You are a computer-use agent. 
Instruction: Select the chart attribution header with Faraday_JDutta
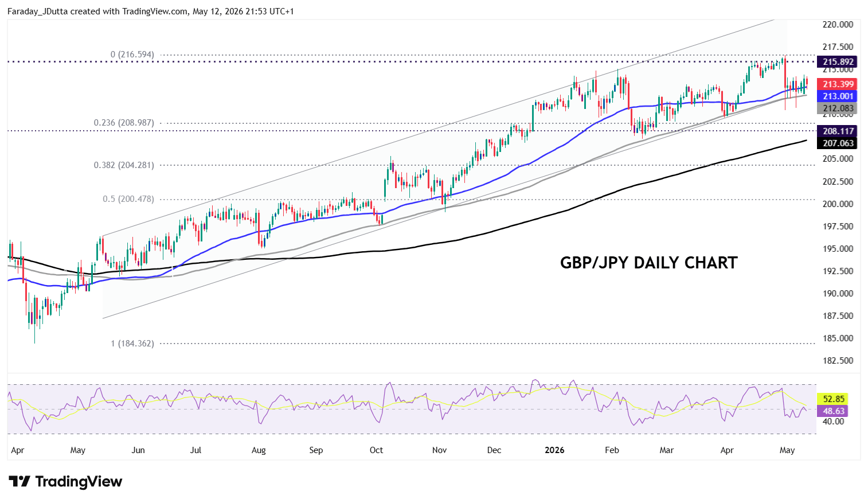pyautogui.click(x=151, y=11)
